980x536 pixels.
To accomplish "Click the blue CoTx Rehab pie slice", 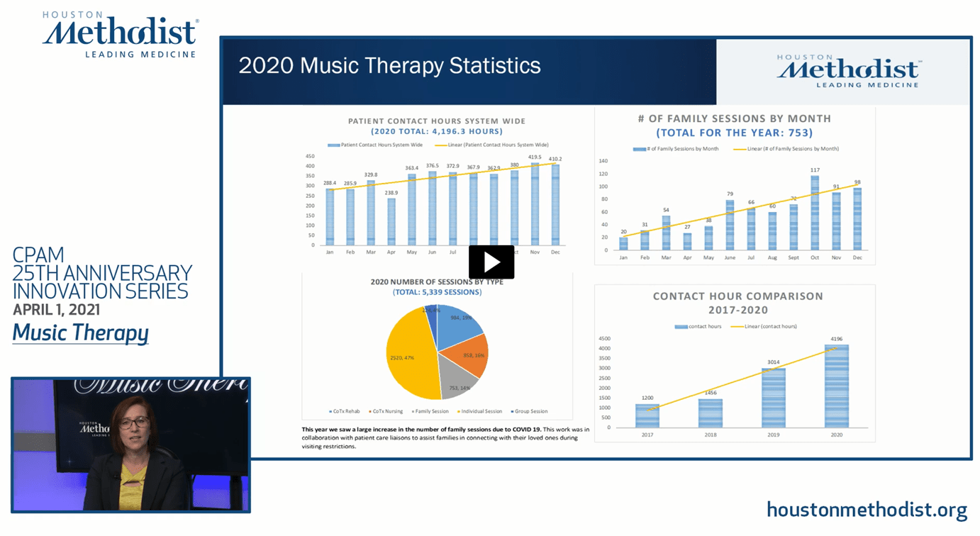I will click(457, 328).
